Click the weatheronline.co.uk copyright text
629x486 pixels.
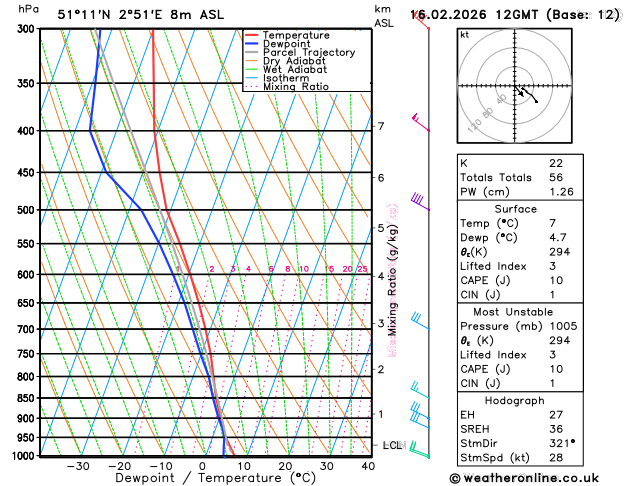pyautogui.click(x=524, y=478)
